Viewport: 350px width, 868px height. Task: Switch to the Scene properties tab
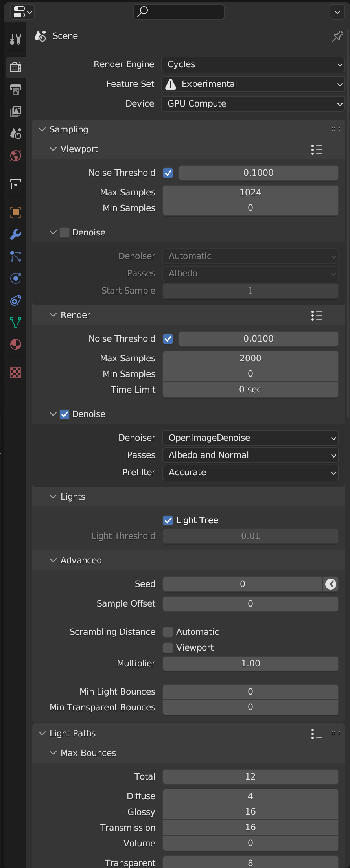click(16, 134)
